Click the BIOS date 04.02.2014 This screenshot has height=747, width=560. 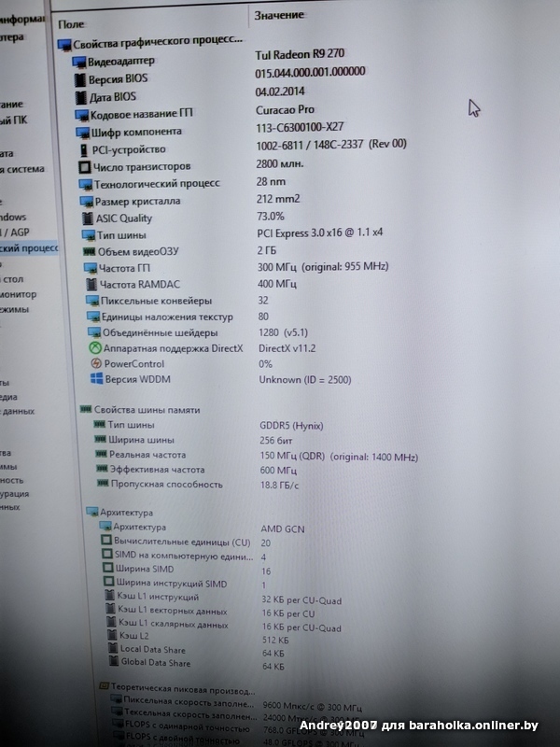coord(280,91)
